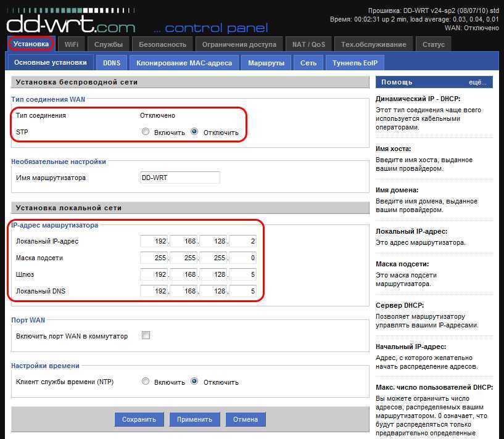Enable the NTP client Включить radio button

coord(146,382)
